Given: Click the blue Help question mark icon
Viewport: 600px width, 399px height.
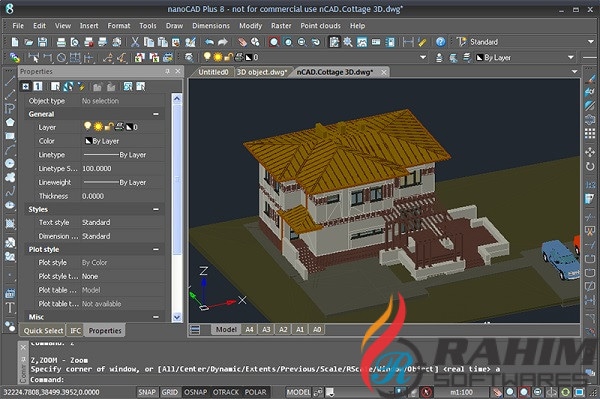Looking at the screenshot, I should coord(440,42).
